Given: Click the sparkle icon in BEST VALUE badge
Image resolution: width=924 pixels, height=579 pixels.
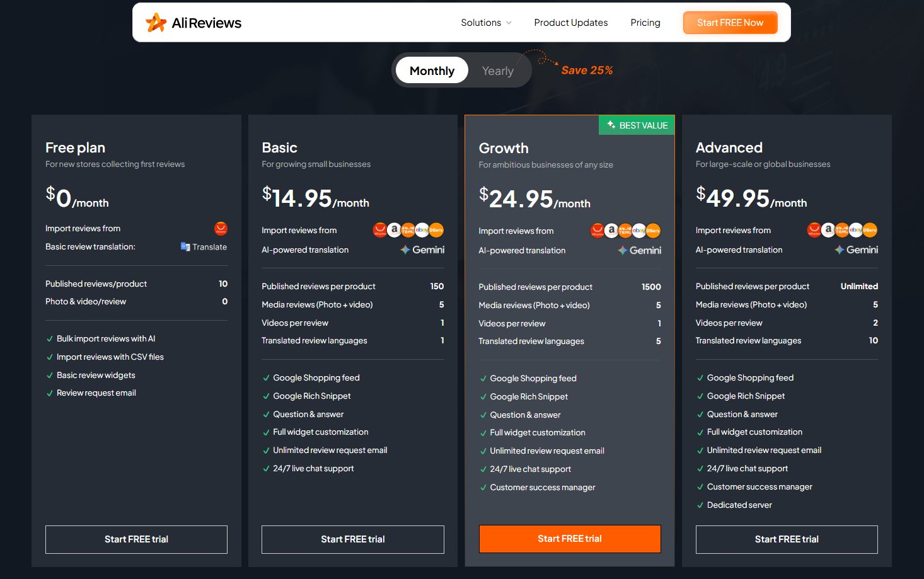Looking at the screenshot, I should pyautogui.click(x=611, y=125).
